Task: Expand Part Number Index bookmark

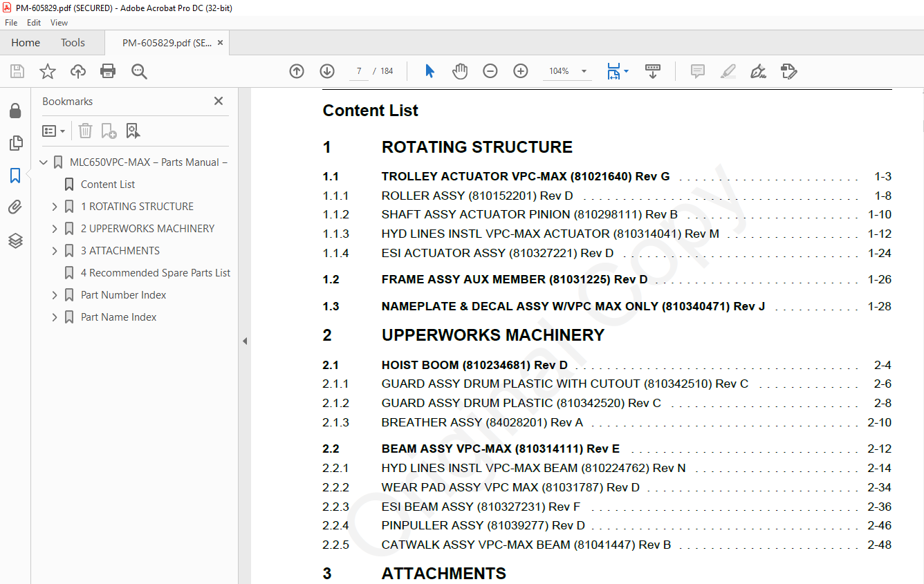Action: pos(55,295)
